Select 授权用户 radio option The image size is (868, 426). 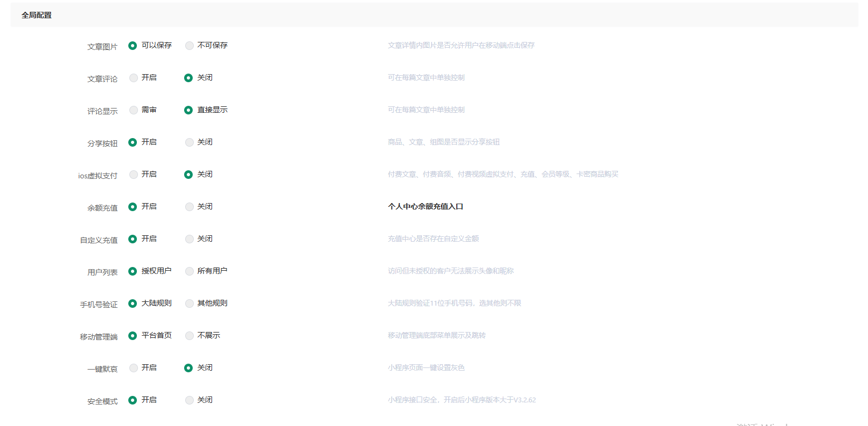click(x=133, y=271)
